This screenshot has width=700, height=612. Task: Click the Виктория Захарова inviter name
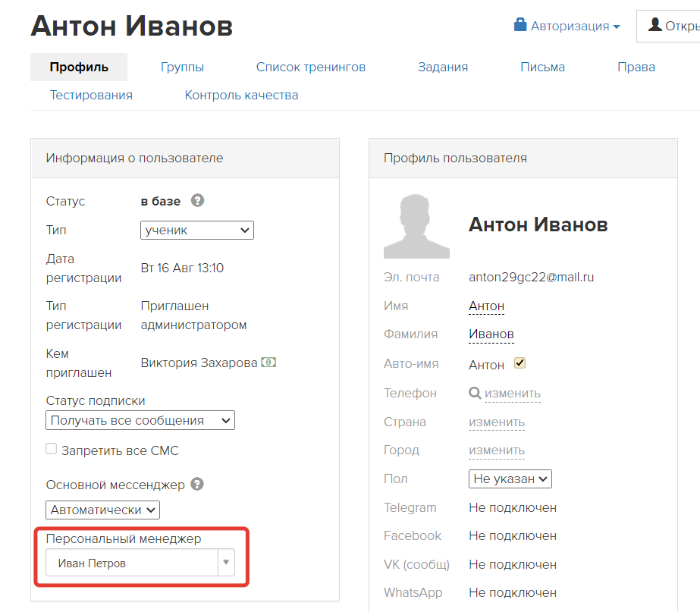point(199,362)
